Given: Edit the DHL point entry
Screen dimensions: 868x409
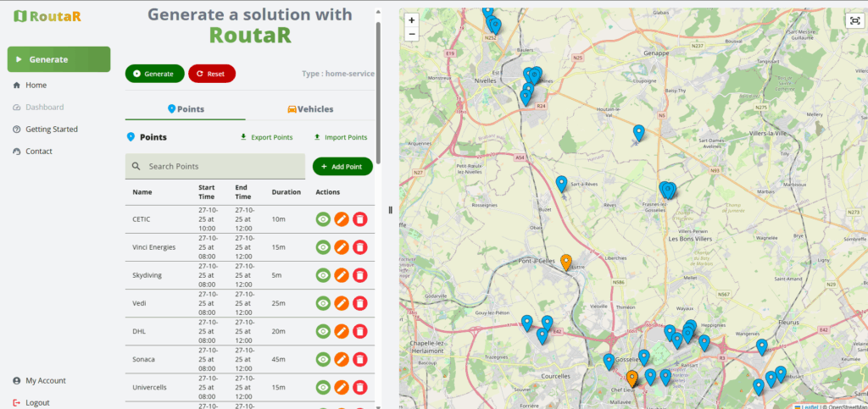Looking at the screenshot, I should 342,331.
